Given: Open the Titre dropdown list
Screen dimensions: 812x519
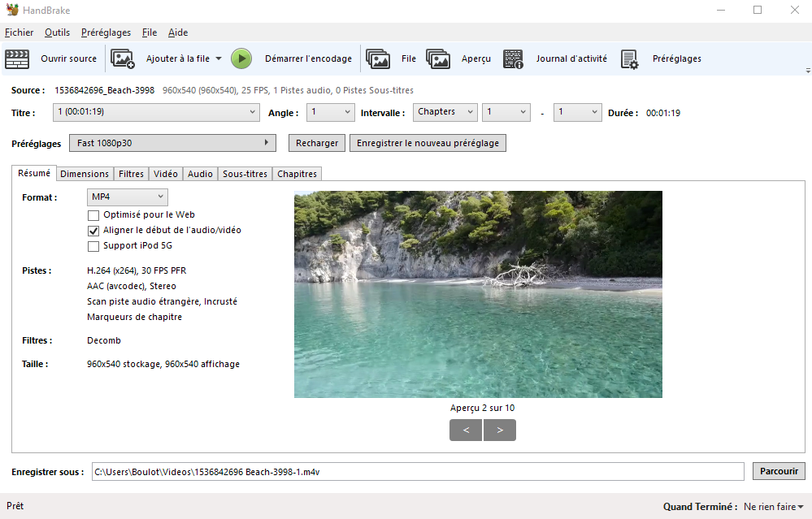Looking at the screenshot, I should [x=156, y=113].
